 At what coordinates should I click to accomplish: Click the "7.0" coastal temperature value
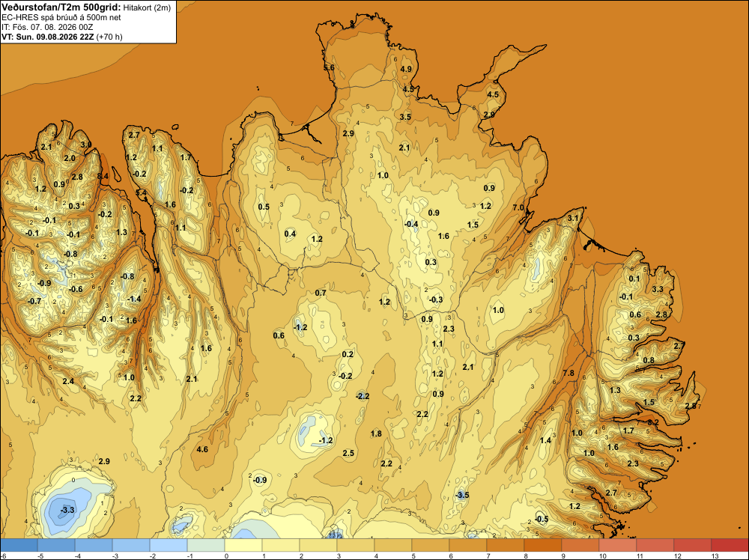518,207
